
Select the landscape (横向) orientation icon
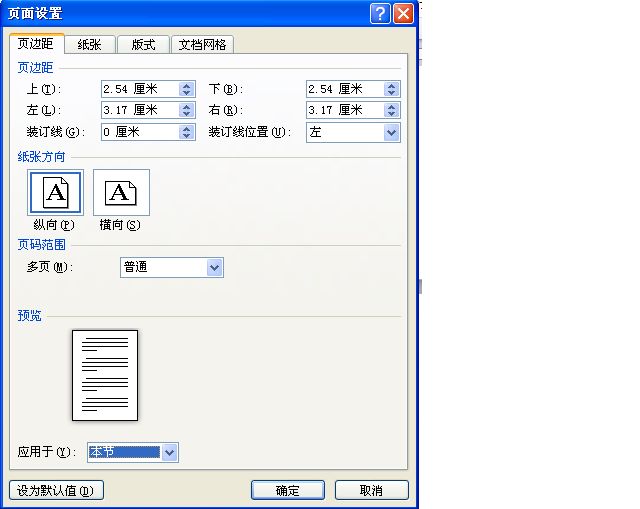[121, 192]
